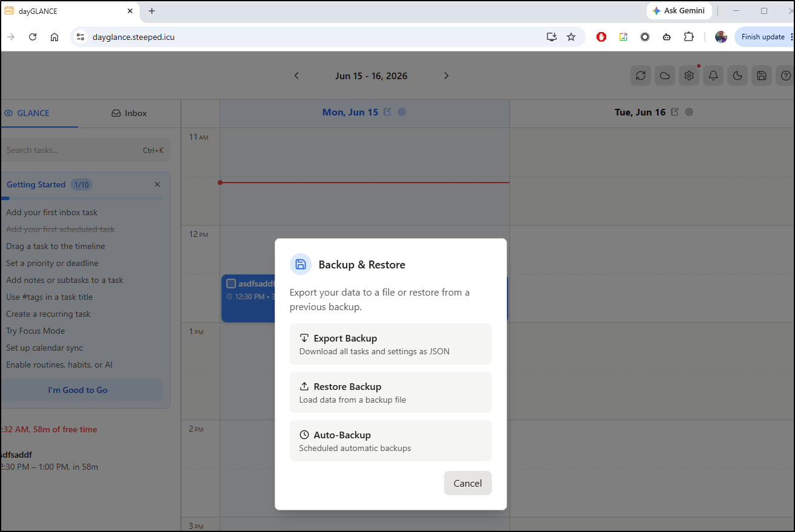Viewport: 795px width, 532px height.
Task: Tick the checkbox on the asdfsaddf task
Action: (x=231, y=284)
